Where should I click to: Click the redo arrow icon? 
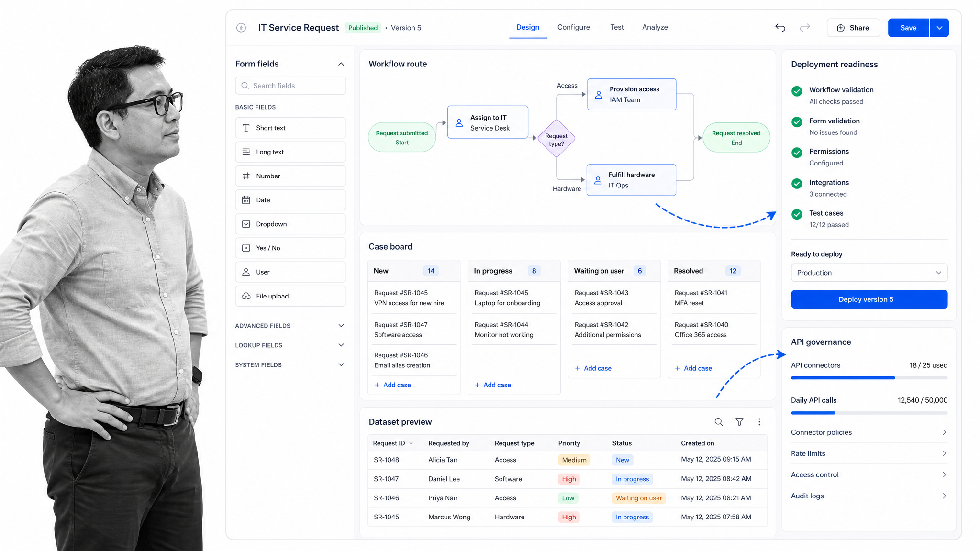(805, 28)
